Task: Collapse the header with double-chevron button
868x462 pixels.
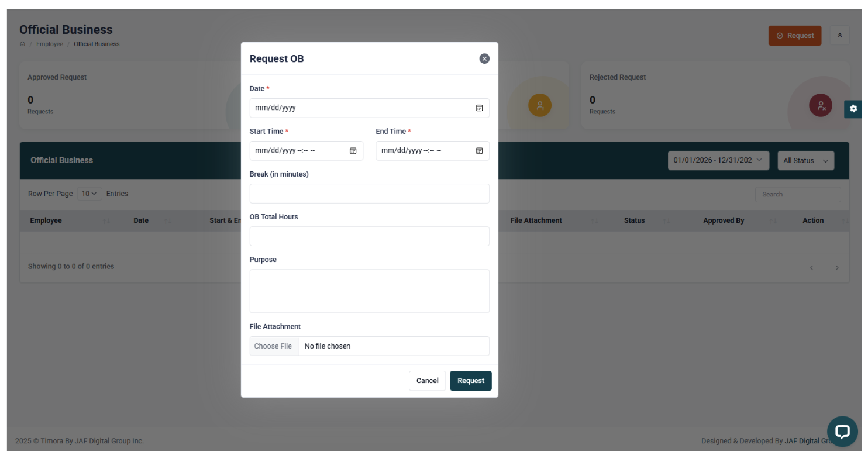Action: (839, 36)
